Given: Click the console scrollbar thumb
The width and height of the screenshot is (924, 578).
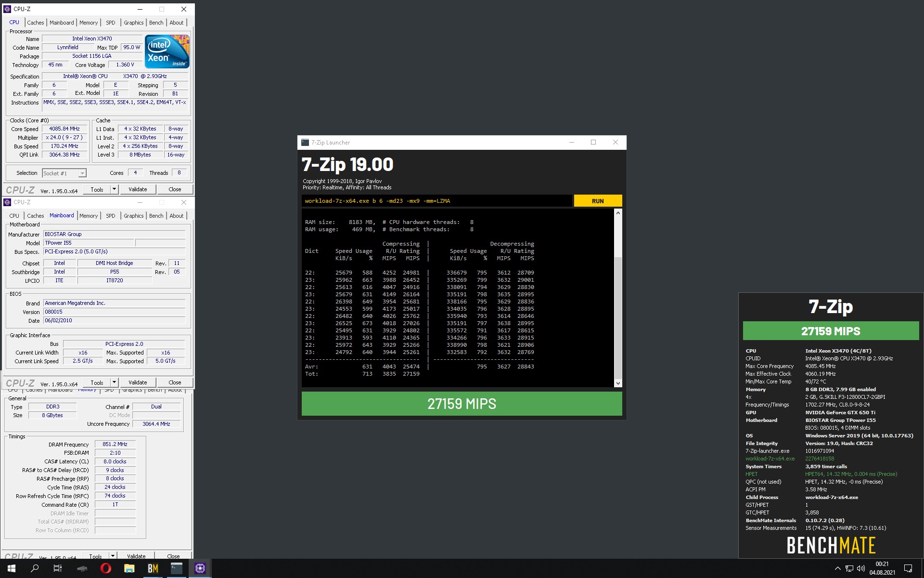Looking at the screenshot, I should point(618,318).
